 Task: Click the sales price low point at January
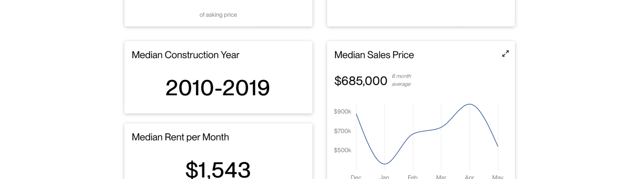pyautogui.click(x=385, y=164)
